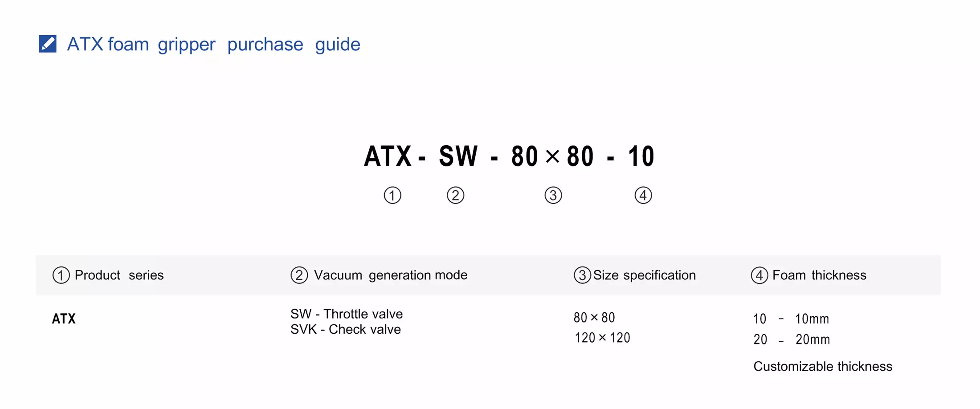Click the bold ATX product series entry
This screenshot has height=409, width=980.
(64, 319)
